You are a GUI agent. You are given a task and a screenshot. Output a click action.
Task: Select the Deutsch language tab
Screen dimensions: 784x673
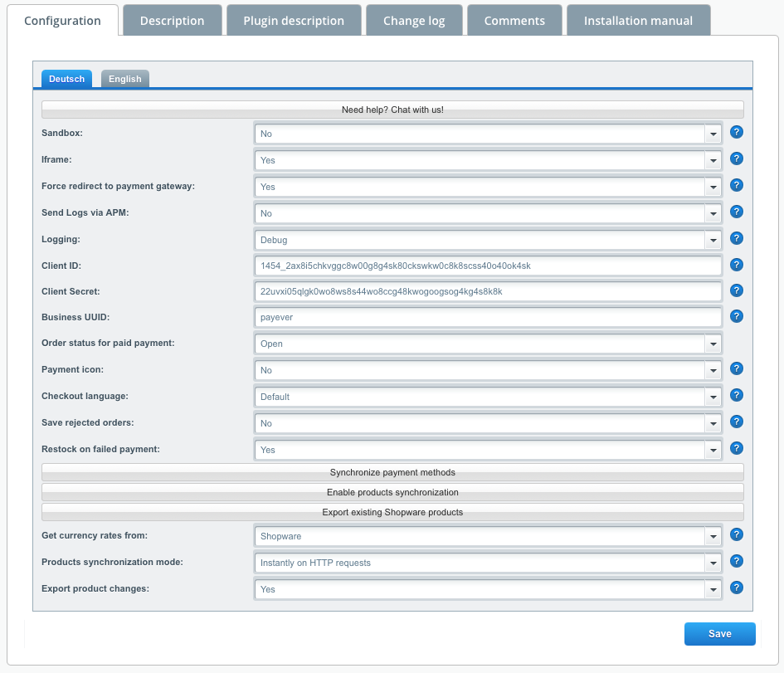click(x=66, y=79)
